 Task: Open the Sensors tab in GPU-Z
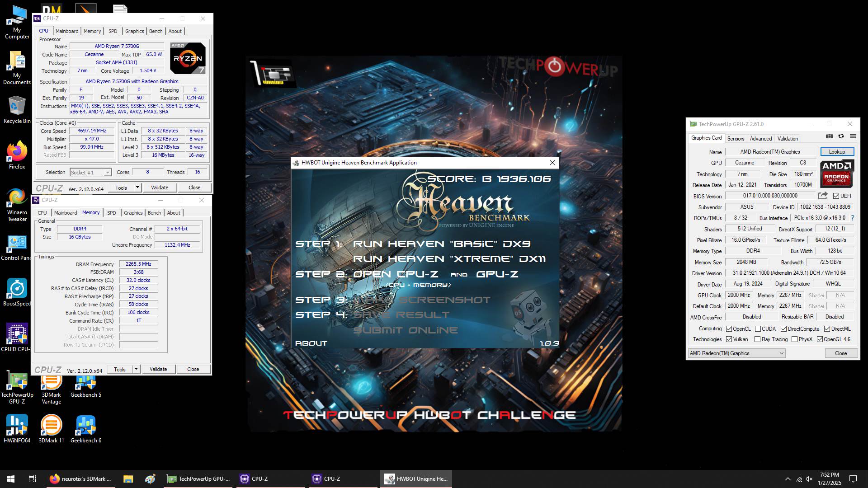736,139
